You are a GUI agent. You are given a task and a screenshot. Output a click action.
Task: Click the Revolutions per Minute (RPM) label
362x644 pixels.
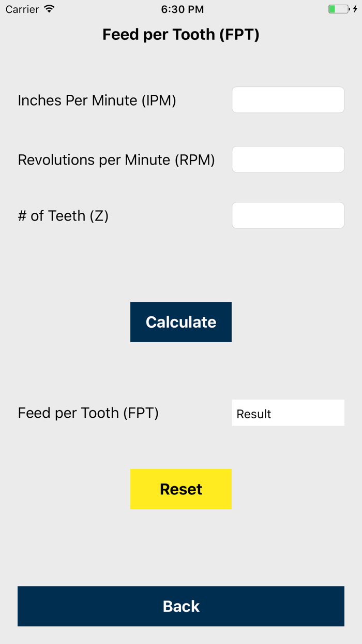117,159
